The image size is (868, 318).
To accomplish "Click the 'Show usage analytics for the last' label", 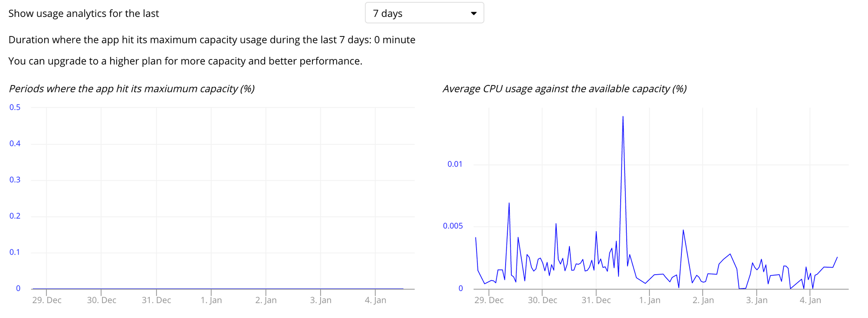I will tap(84, 13).
